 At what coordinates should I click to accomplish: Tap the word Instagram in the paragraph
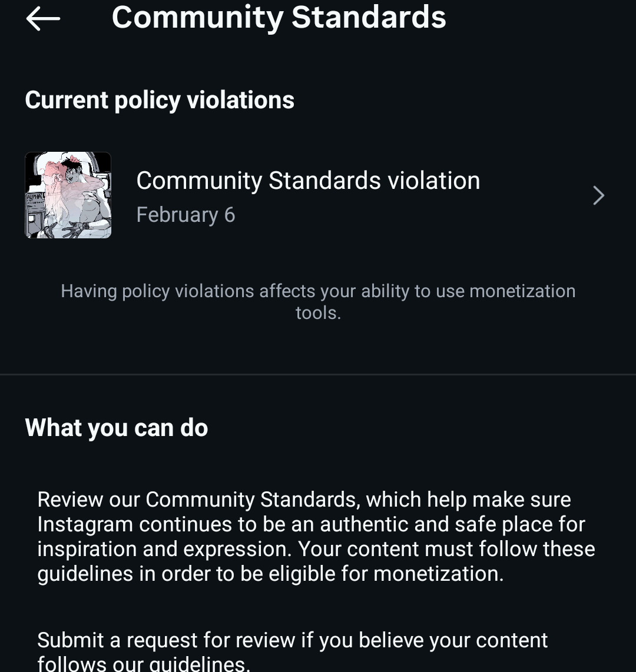point(85,524)
